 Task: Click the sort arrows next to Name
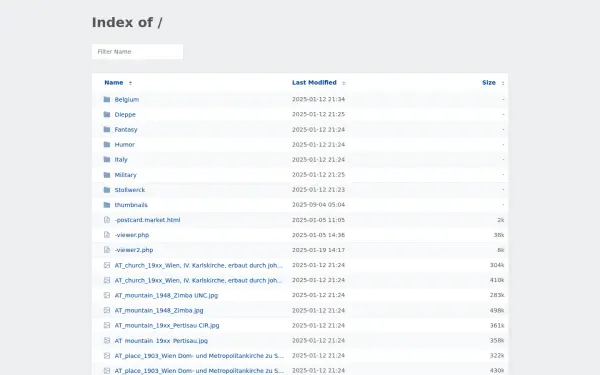[x=130, y=83]
